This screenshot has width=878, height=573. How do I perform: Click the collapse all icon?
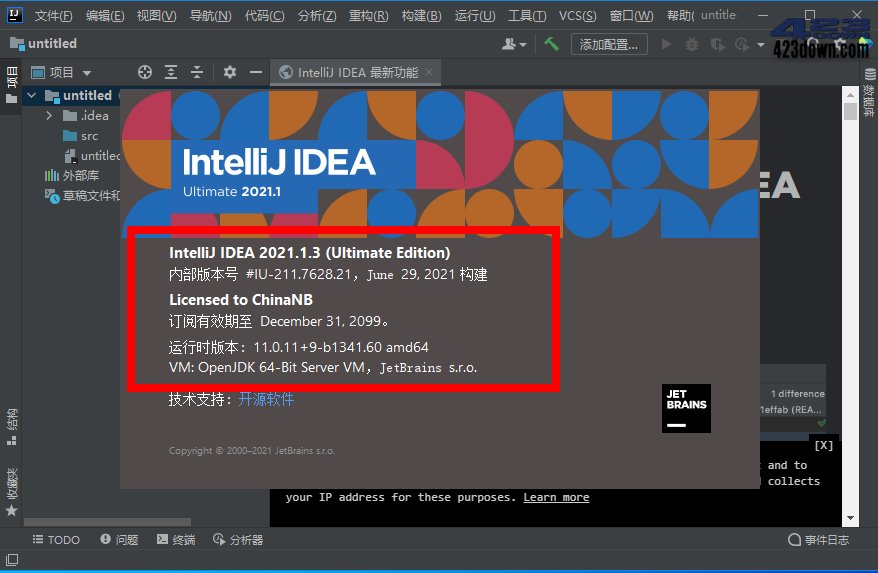pos(197,72)
